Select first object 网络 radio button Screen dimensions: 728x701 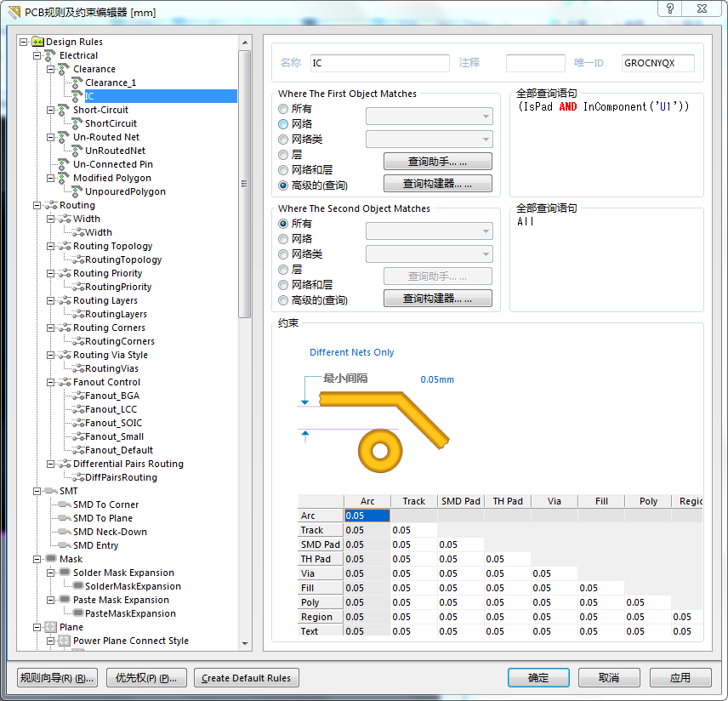(x=283, y=124)
